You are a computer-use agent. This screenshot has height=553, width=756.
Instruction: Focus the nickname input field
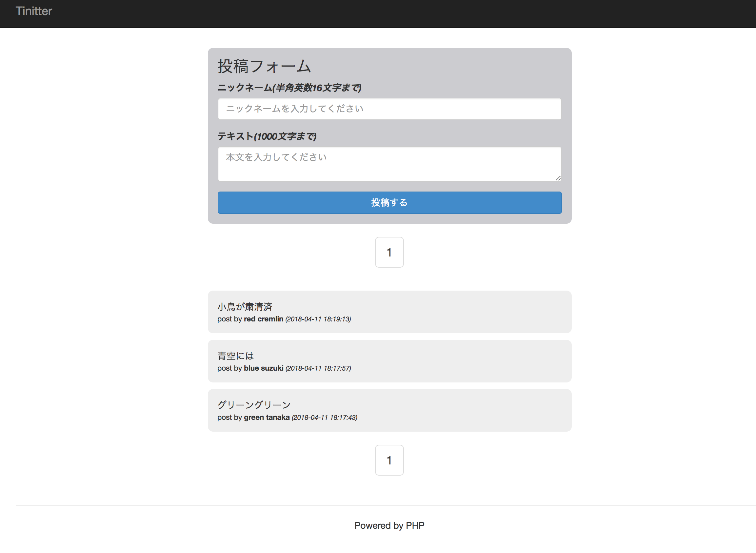pos(389,109)
